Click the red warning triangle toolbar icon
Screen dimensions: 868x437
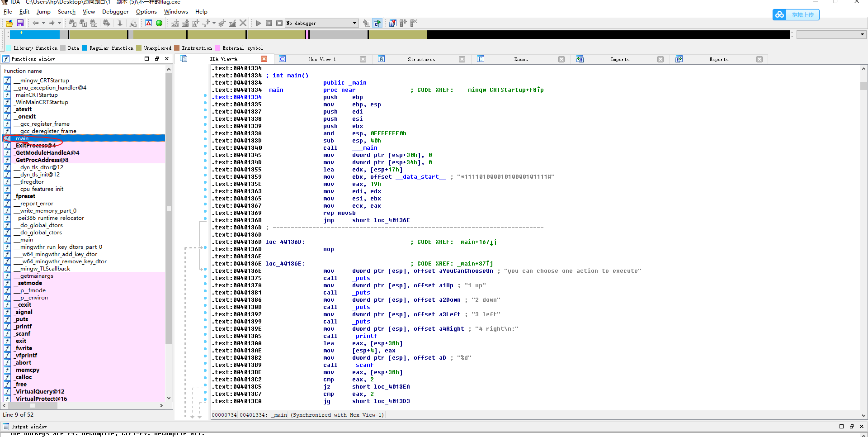[148, 23]
